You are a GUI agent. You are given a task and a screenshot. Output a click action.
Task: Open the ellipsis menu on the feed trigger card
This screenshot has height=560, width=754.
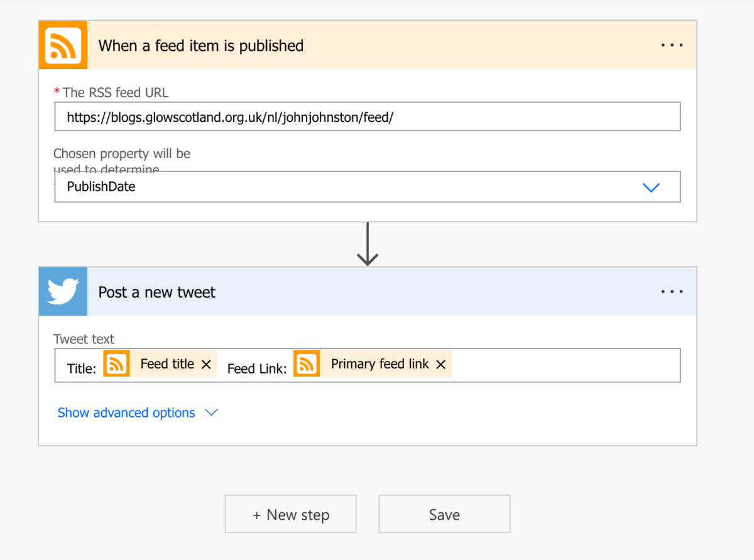[672, 45]
